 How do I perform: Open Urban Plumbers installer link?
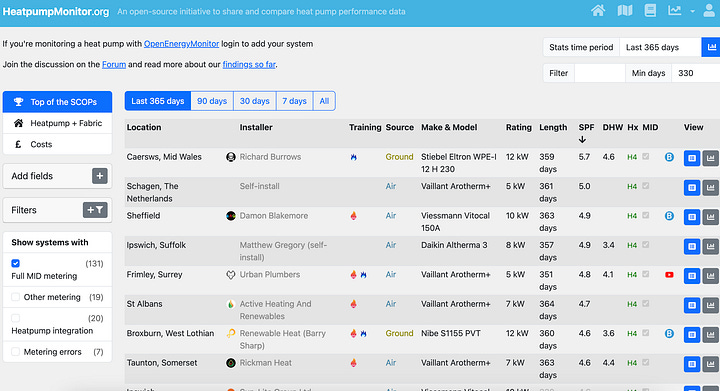coord(270,274)
